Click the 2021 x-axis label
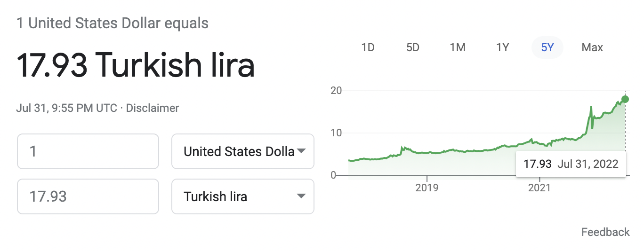 539,188
